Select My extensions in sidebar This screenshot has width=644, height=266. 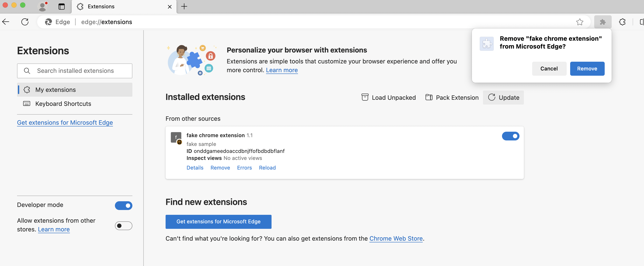tap(75, 90)
